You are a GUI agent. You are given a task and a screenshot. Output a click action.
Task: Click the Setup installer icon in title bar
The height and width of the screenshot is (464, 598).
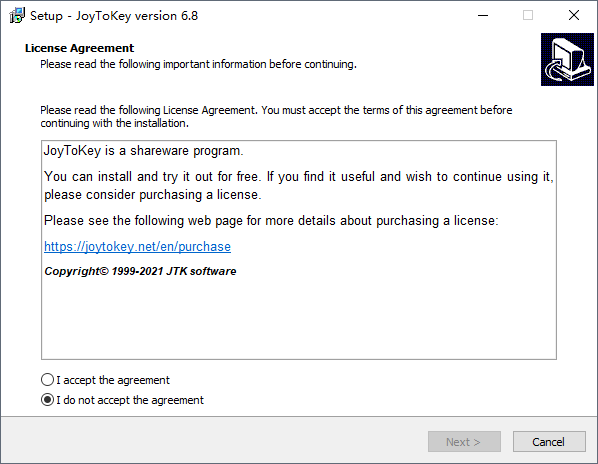tap(17, 16)
